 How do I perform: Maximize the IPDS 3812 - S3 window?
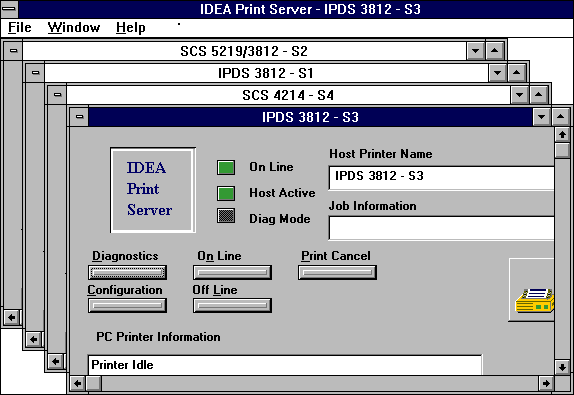tap(560, 118)
